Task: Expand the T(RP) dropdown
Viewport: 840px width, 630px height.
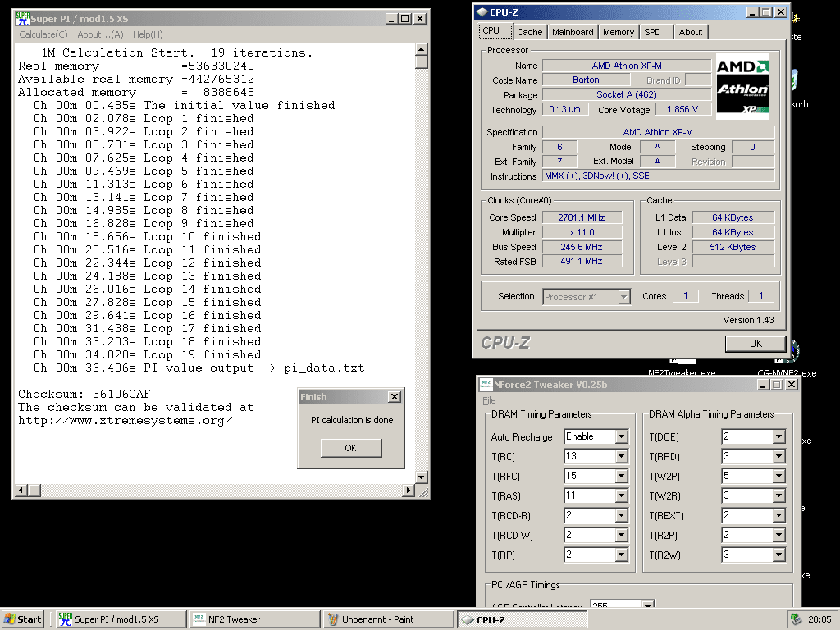Action: (622, 555)
